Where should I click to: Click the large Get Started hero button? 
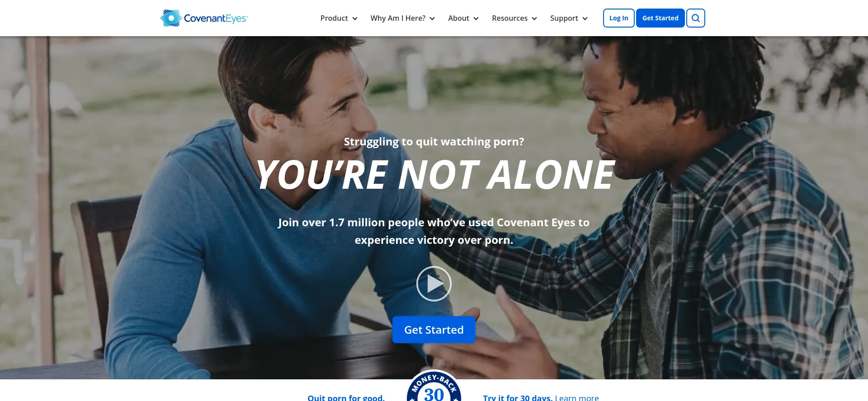tap(434, 330)
